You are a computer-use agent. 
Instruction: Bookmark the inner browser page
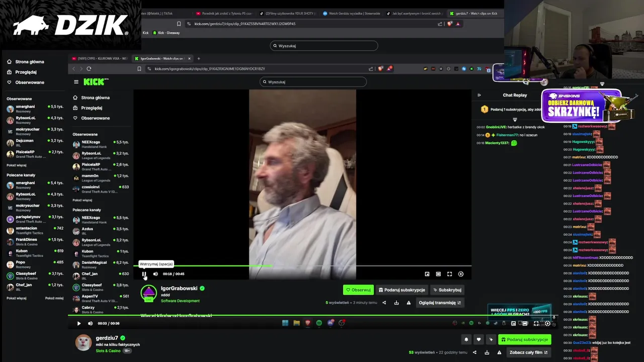[x=139, y=69]
